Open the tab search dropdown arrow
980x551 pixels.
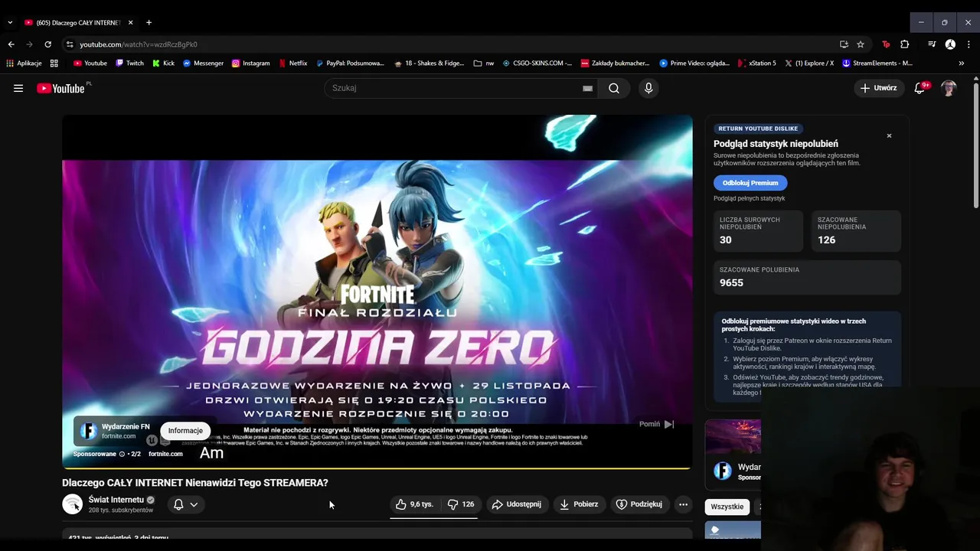click(x=9, y=23)
